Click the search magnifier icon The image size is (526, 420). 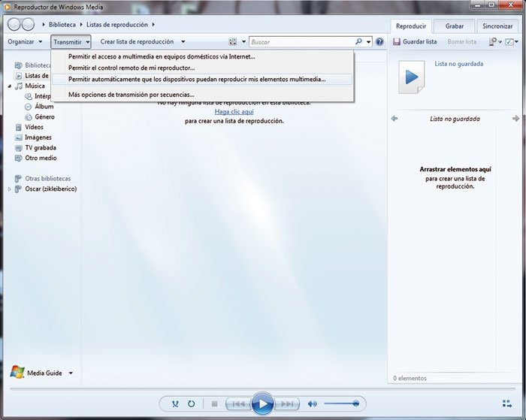[358, 41]
